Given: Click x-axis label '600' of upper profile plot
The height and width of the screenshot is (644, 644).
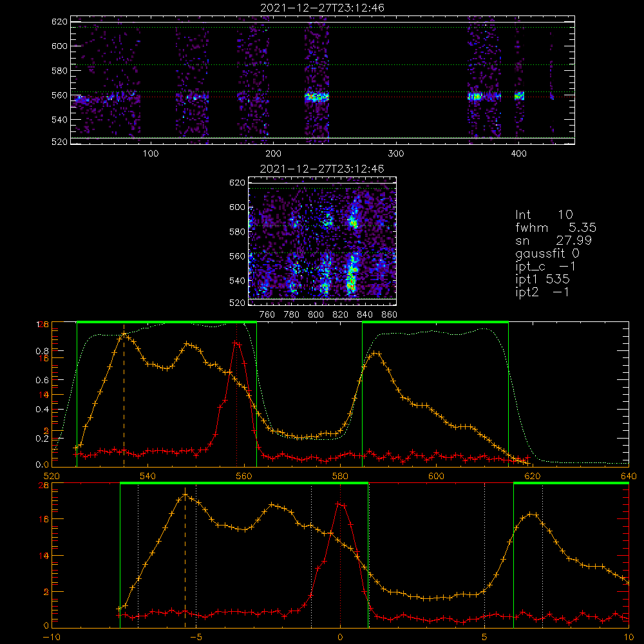Looking at the screenshot, I should [436, 476].
